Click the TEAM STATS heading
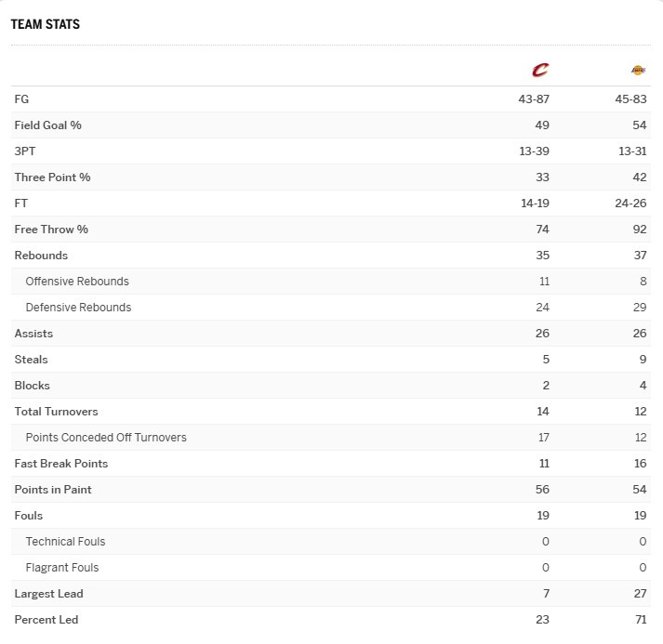 pos(46,24)
